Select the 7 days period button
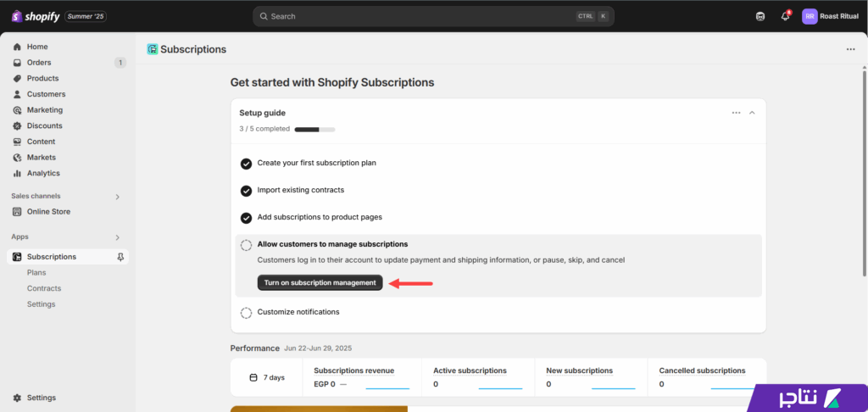The width and height of the screenshot is (868, 412). pos(267,378)
